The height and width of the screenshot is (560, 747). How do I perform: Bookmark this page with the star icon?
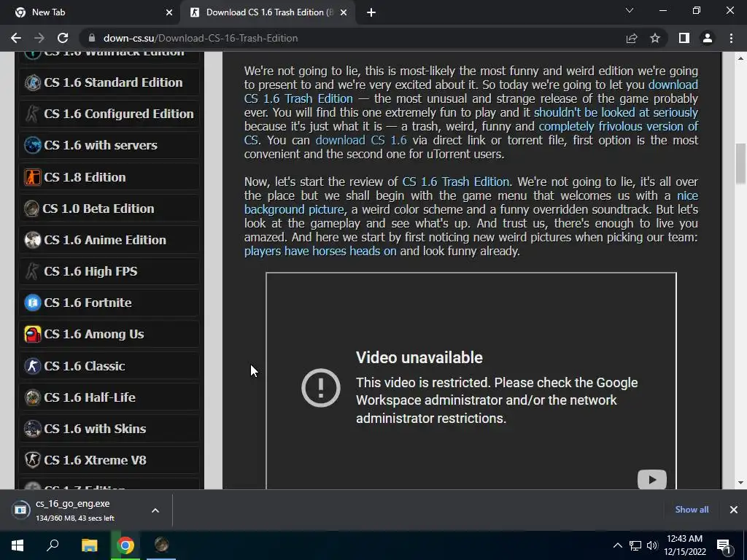point(655,38)
